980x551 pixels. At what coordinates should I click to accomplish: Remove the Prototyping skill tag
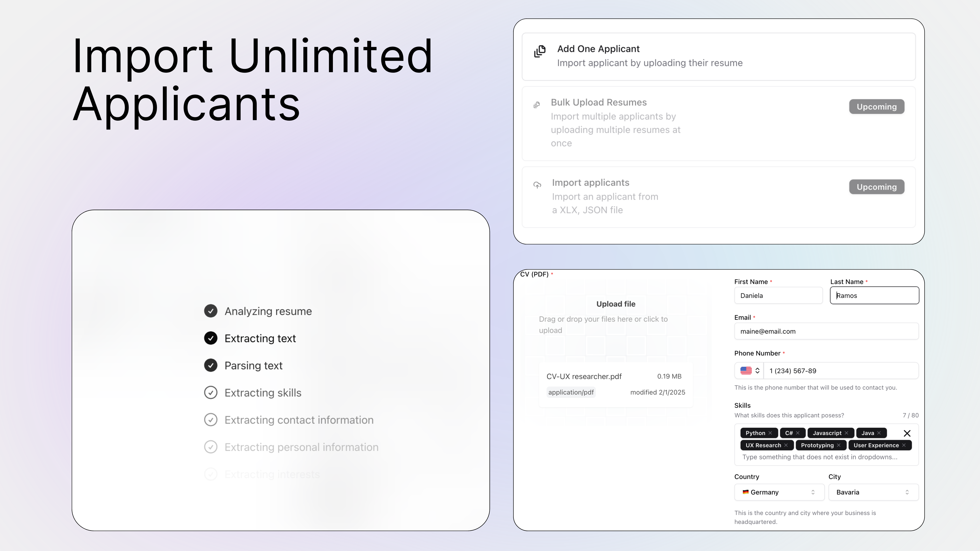[839, 445]
